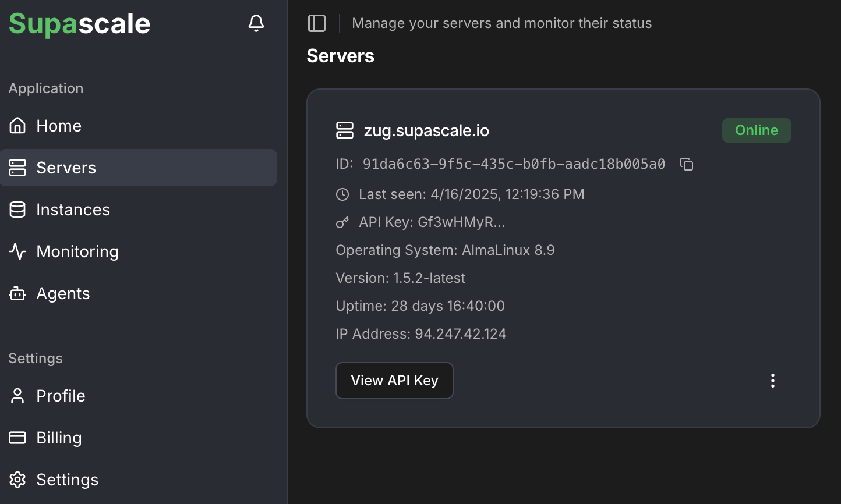
Task: Copy the server ID
Action: (687, 164)
